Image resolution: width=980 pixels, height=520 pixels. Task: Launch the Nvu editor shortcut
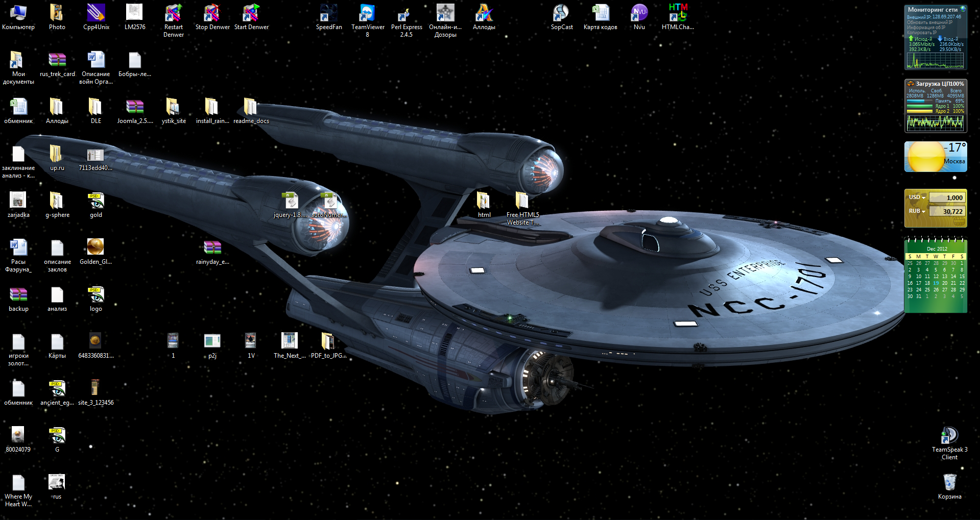(x=639, y=17)
